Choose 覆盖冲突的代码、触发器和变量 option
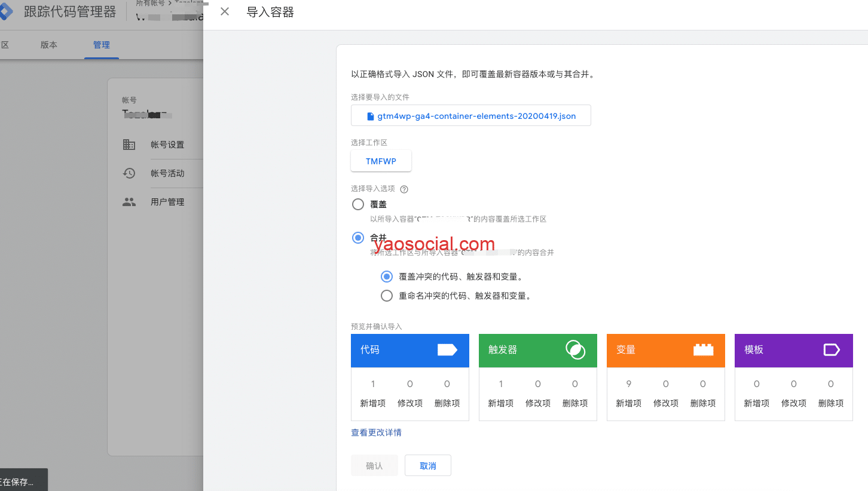The image size is (868, 491). pos(387,277)
